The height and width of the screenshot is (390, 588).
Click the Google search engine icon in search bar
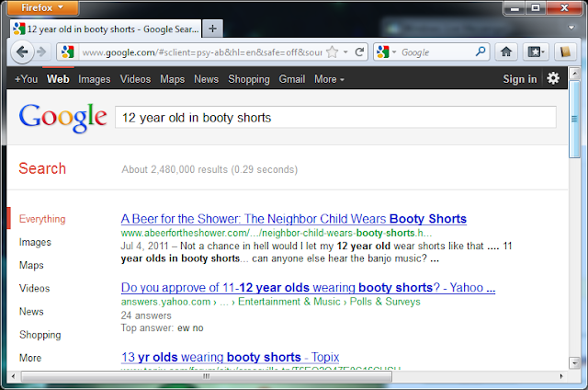point(383,52)
